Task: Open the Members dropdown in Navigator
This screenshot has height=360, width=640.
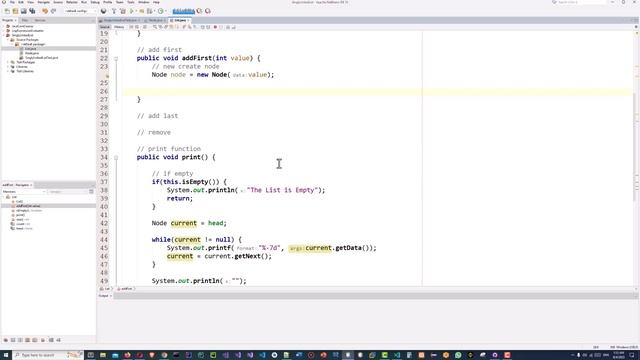Action: [x=24, y=191]
